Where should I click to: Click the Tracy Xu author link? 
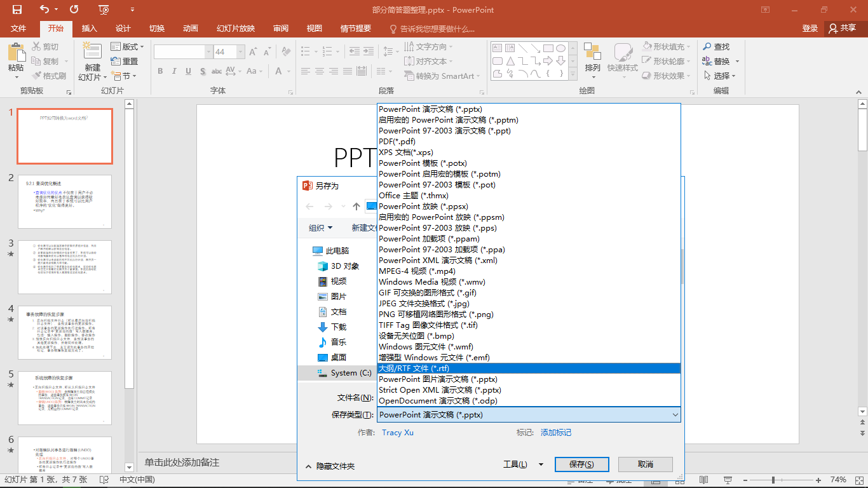pos(398,432)
